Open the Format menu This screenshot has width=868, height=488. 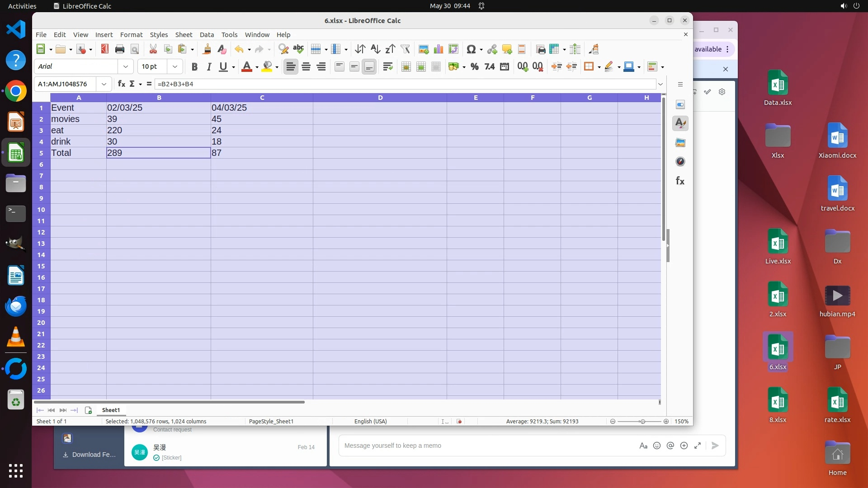click(x=131, y=35)
